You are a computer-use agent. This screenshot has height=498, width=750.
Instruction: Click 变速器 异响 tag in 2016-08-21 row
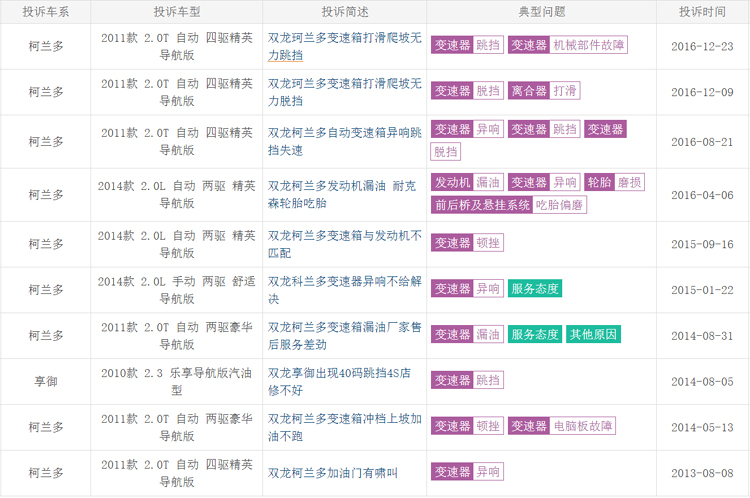[x=467, y=129]
